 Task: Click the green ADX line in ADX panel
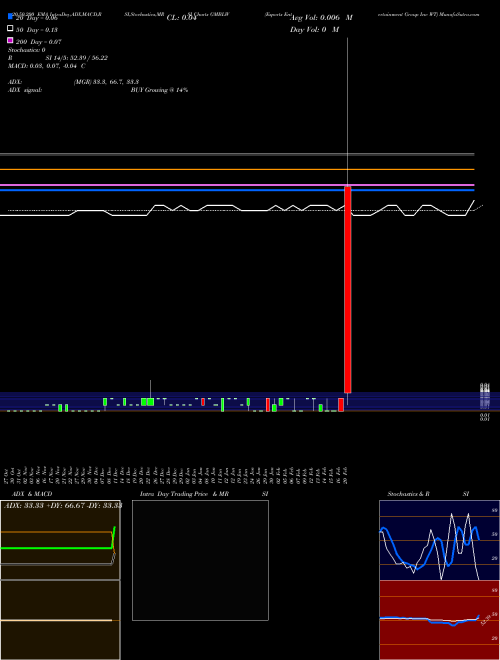click(56, 548)
